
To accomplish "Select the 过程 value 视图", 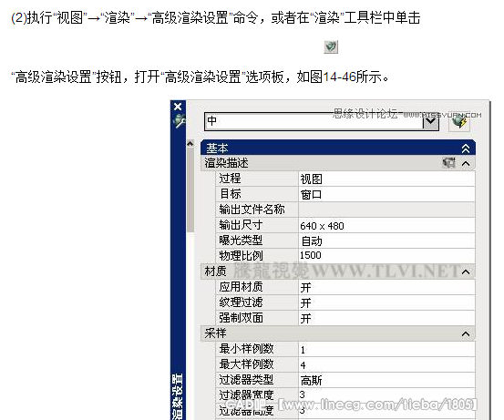I will pos(386,179).
